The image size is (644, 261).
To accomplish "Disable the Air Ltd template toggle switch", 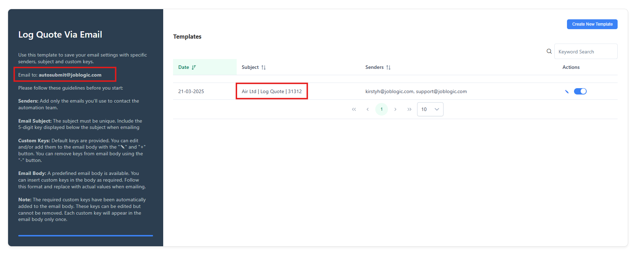I will [x=580, y=91].
